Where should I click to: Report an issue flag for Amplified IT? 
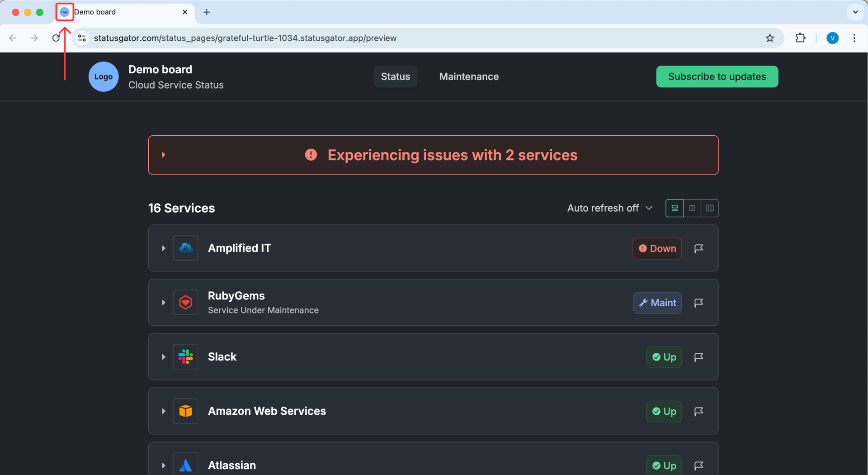click(698, 248)
